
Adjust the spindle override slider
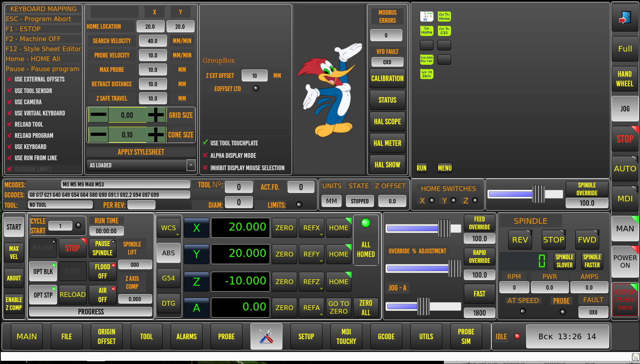point(526,194)
